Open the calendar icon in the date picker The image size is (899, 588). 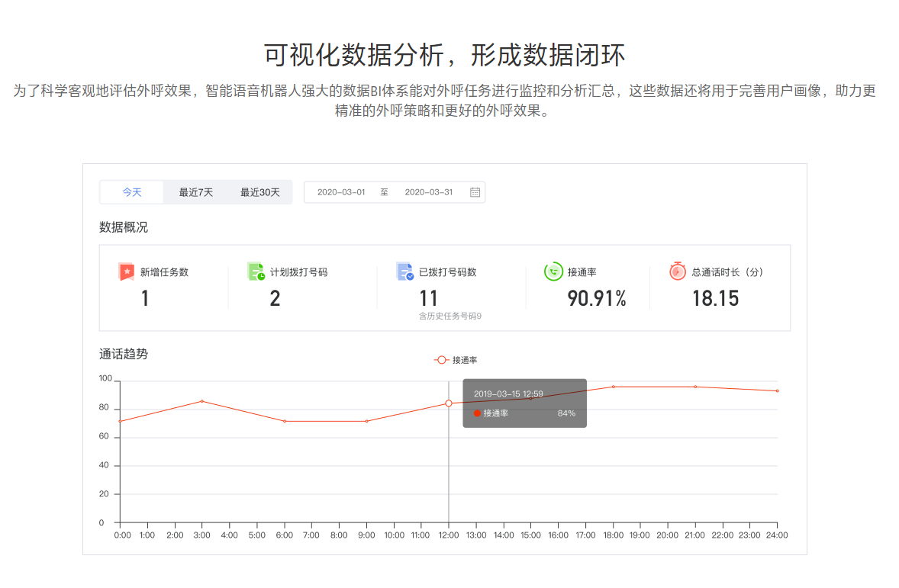pos(475,192)
